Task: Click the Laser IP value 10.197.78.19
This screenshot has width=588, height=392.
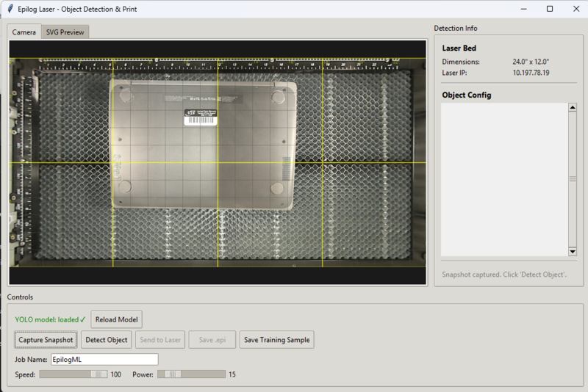Action: (531, 73)
